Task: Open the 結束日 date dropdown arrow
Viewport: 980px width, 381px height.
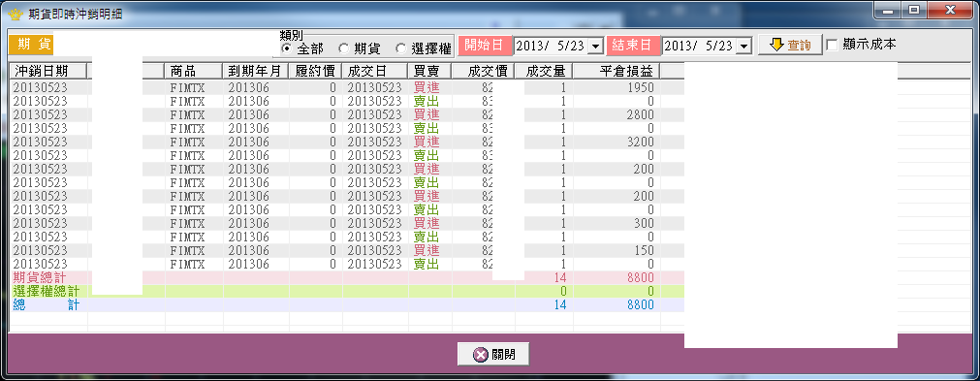Action: tap(743, 46)
